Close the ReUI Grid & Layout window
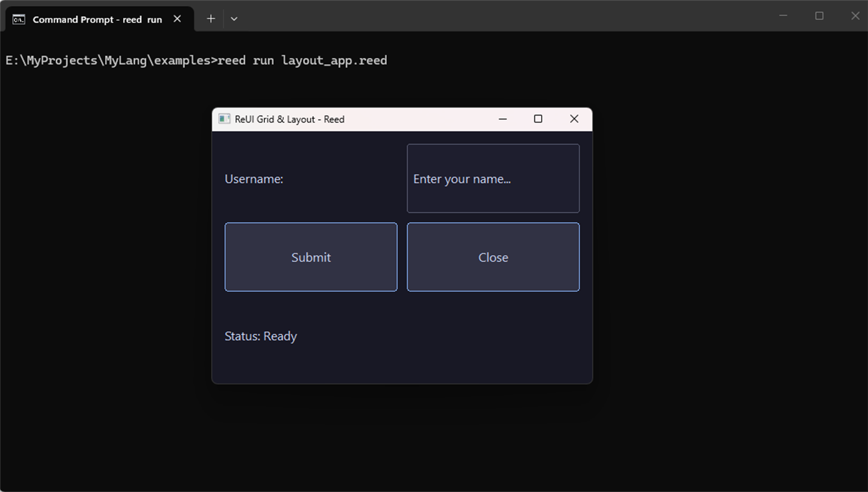Screen dimensions: 868x492 click(x=574, y=119)
